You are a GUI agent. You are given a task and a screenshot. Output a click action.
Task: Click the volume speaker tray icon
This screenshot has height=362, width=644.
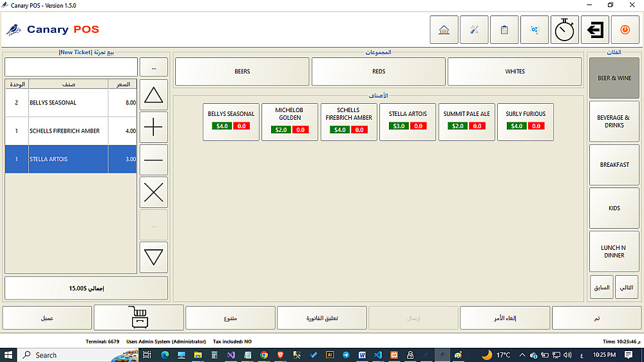click(x=567, y=355)
